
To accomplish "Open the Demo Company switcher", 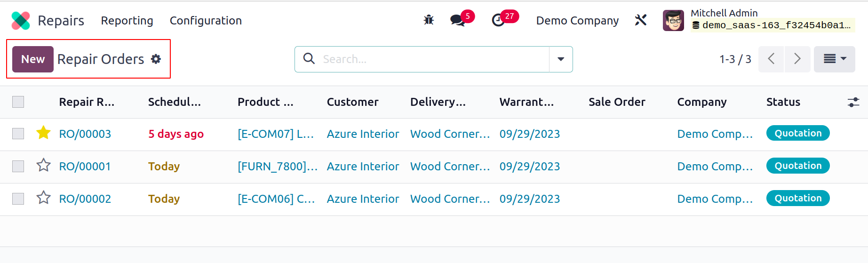I will click(577, 21).
